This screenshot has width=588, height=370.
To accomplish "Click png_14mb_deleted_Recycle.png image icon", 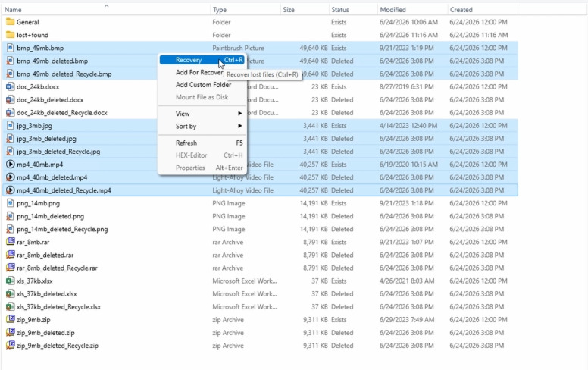I will (x=10, y=229).
